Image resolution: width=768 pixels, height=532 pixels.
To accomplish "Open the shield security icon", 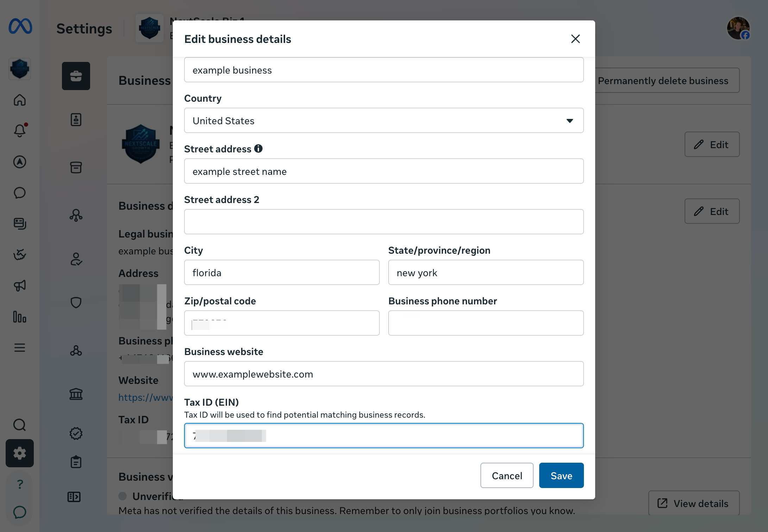I will [76, 303].
